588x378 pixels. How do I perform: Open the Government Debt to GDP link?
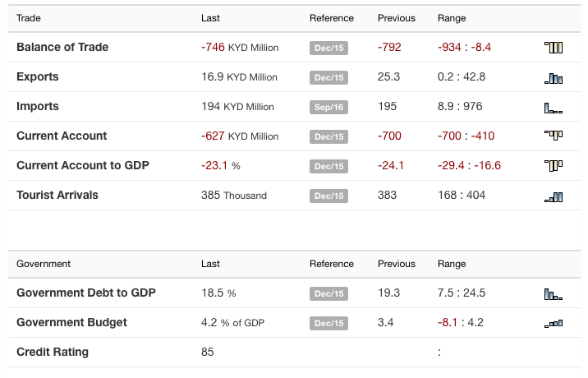point(86,293)
